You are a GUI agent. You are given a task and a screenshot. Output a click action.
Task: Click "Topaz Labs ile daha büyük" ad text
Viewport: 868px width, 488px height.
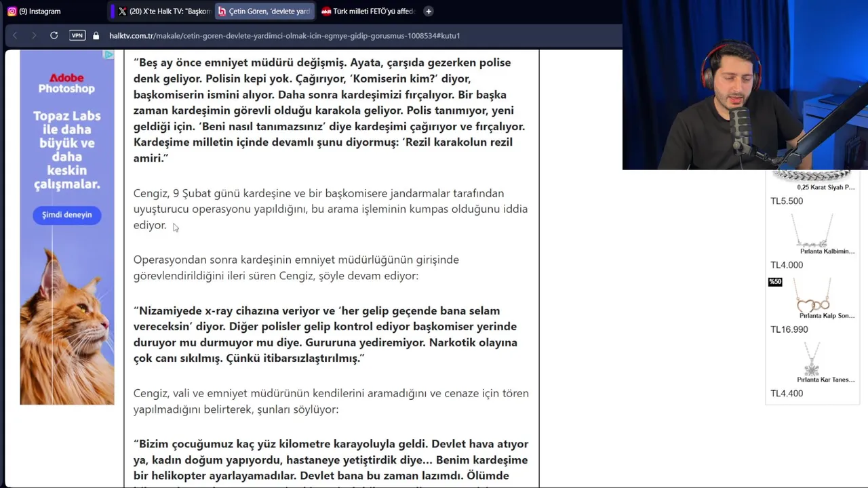point(66,150)
